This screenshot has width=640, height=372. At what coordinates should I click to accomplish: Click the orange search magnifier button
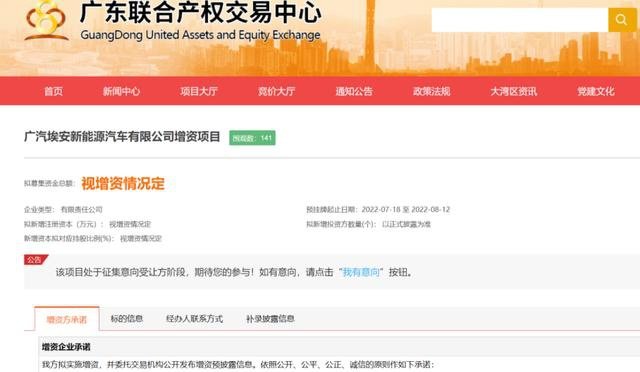pos(622,19)
